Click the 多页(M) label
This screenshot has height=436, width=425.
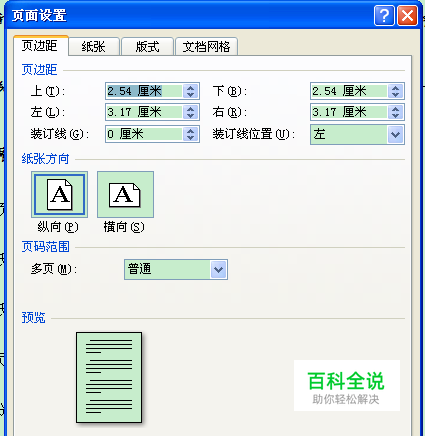54,269
